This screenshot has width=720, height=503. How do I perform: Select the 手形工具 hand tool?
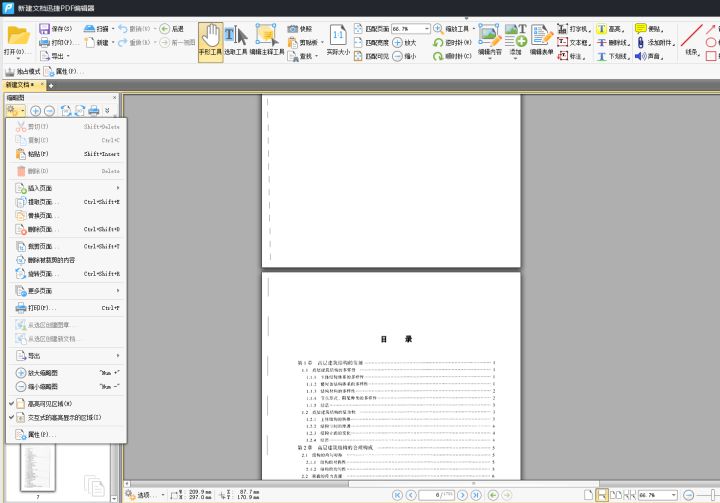click(210, 41)
